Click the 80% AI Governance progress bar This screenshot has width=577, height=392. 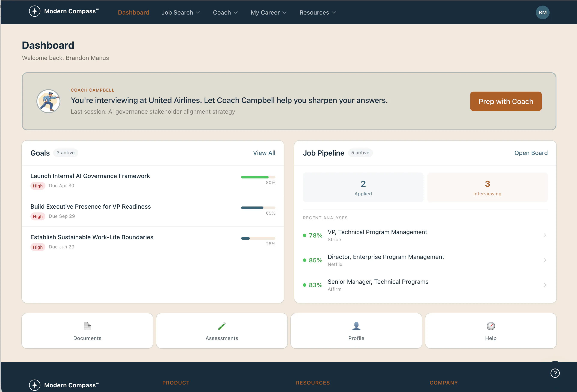[258, 177]
